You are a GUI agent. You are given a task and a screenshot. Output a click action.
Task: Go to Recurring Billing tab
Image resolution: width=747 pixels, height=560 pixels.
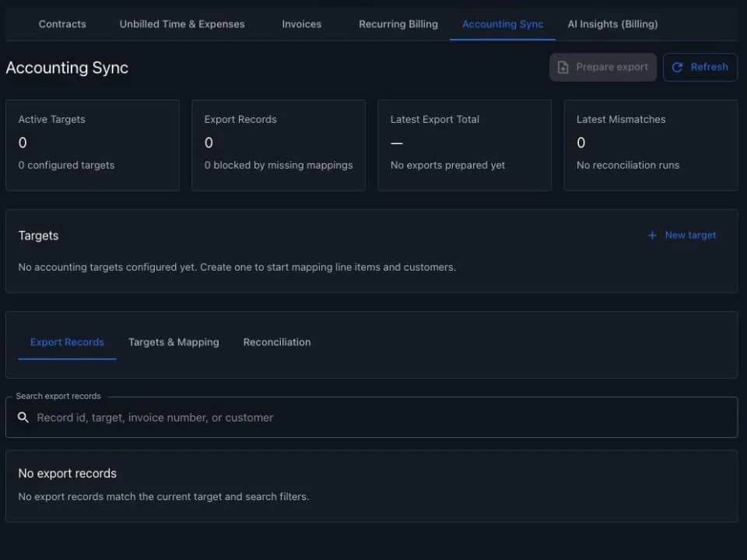(x=398, y=24)
